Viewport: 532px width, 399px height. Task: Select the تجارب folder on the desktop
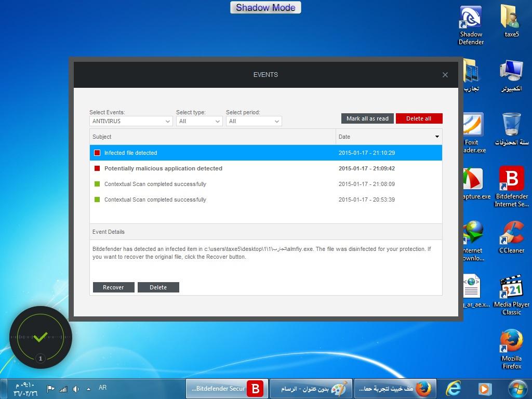[x=472, y=75]
